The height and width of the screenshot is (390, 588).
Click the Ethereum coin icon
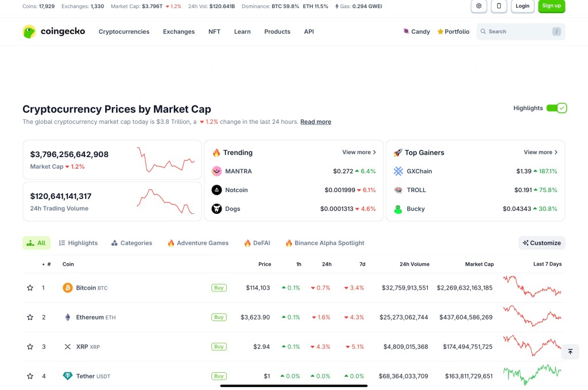click(68, 317)
